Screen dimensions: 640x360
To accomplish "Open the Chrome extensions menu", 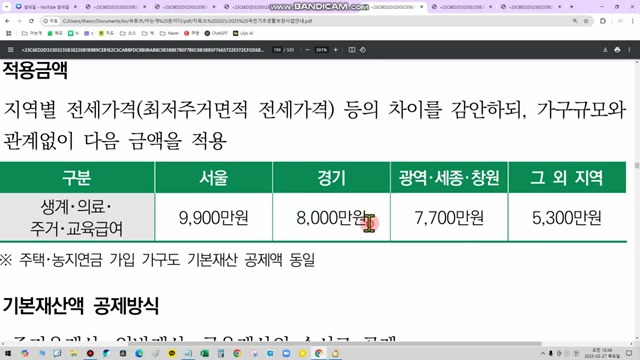I will click(603, 21).
